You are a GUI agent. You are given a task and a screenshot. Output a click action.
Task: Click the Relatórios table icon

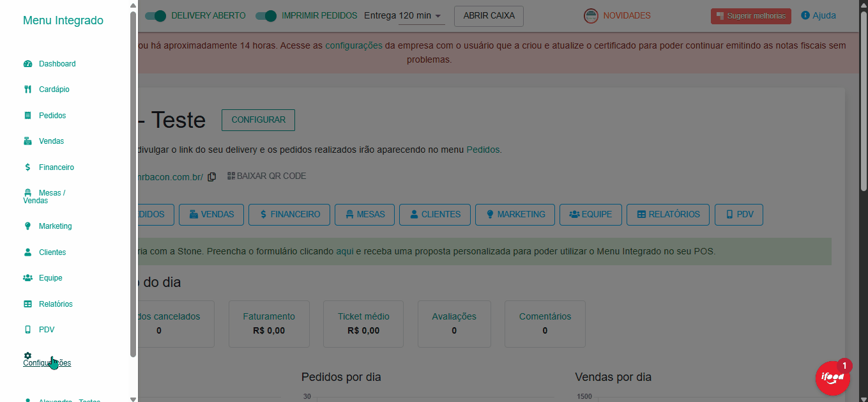[27, 304]
